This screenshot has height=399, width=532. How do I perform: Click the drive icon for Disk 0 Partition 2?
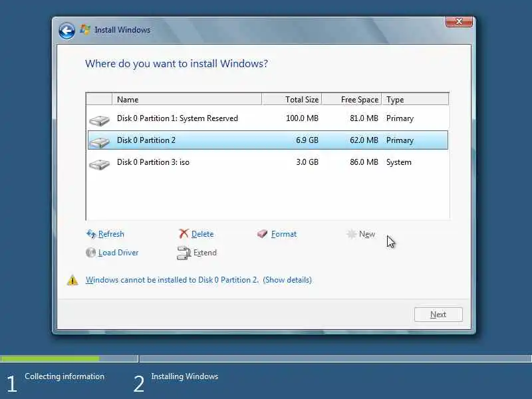click(x=99, y=142)
